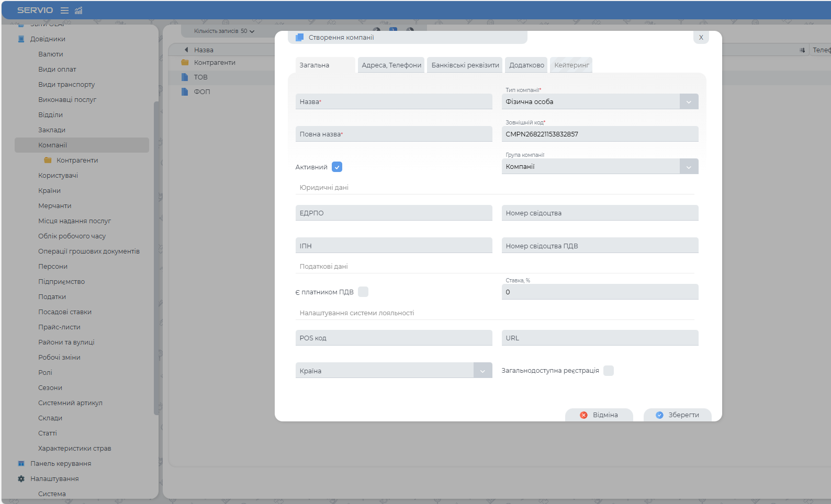This screenshot has width=831, height=504.
Task: Open the Група компанії dropdown
Action: [x=689, y=167]
